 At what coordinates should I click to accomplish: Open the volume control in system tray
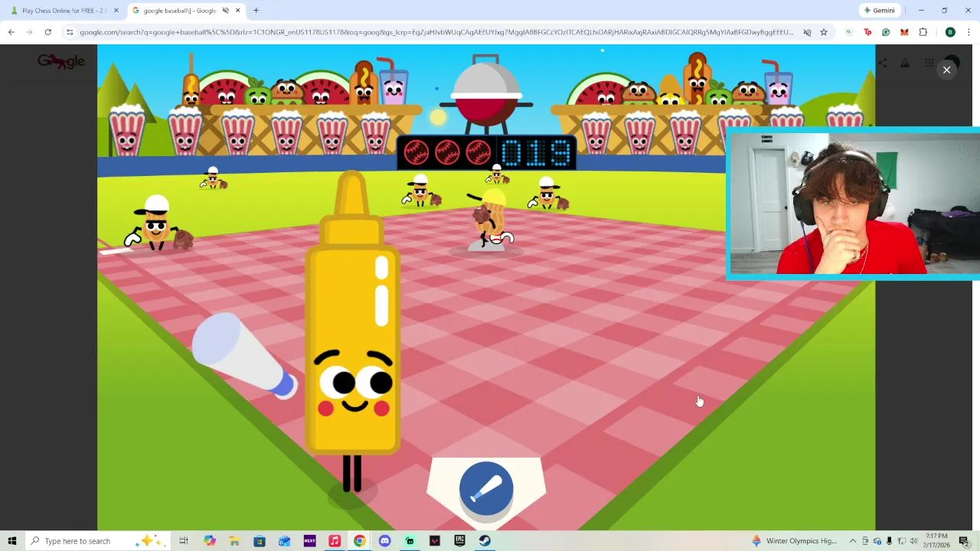(x=913, y=541)
